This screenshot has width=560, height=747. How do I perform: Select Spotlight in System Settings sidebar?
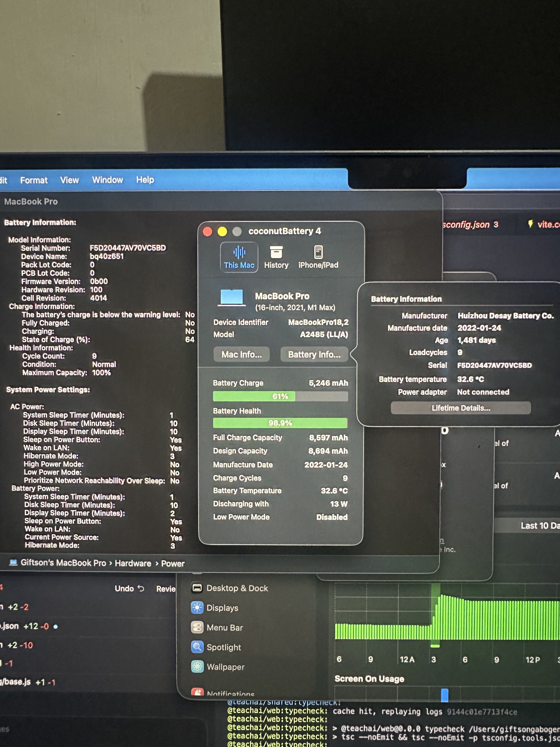(216, 647)
